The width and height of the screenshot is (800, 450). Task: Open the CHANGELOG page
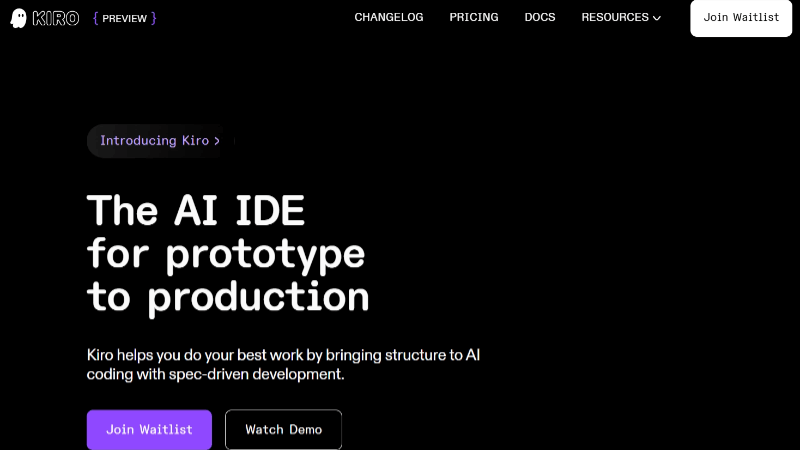coord(389,17)
